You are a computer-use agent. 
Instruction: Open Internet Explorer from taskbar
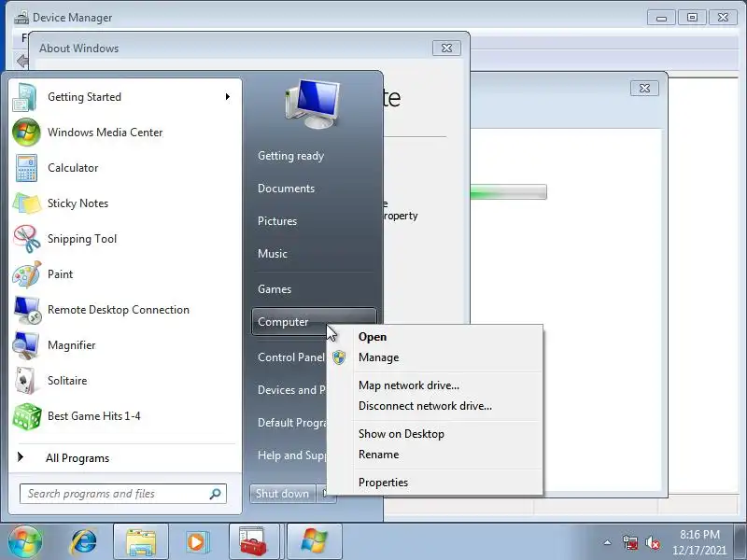(84, 542)
